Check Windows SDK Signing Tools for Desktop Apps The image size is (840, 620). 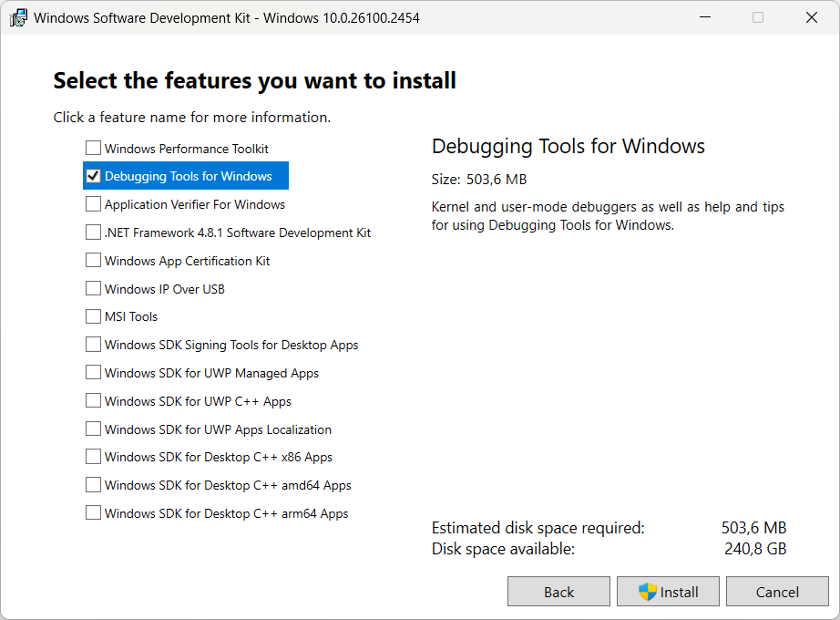[93, 345]
